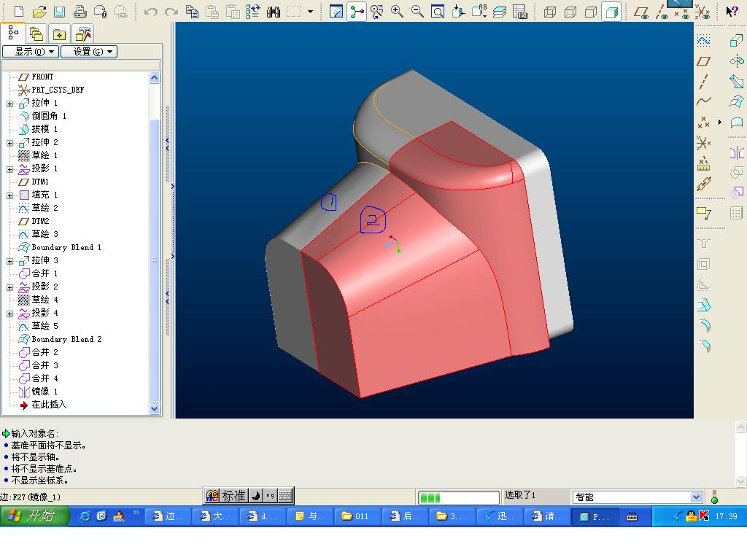Click the zoom out magnifier
The image size is (747, 560).
click(x=417, y=12)
